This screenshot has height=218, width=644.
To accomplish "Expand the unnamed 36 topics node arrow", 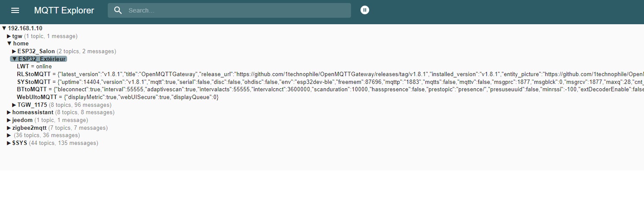I will click(9, 135).
